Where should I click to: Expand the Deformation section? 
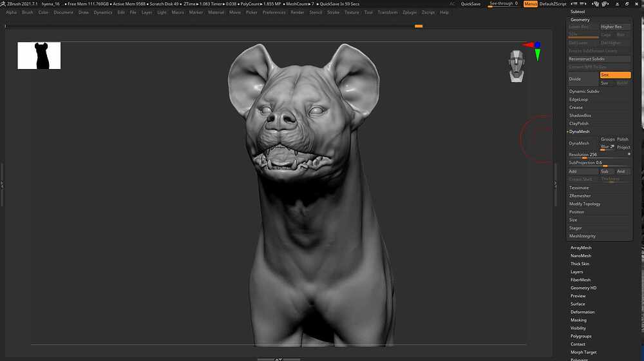(582, 312)
